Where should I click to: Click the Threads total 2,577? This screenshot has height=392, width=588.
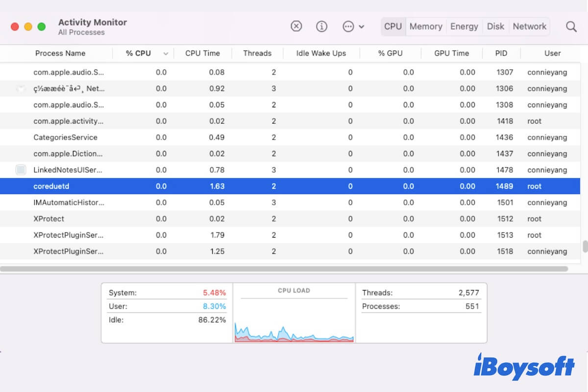(469, 293)
